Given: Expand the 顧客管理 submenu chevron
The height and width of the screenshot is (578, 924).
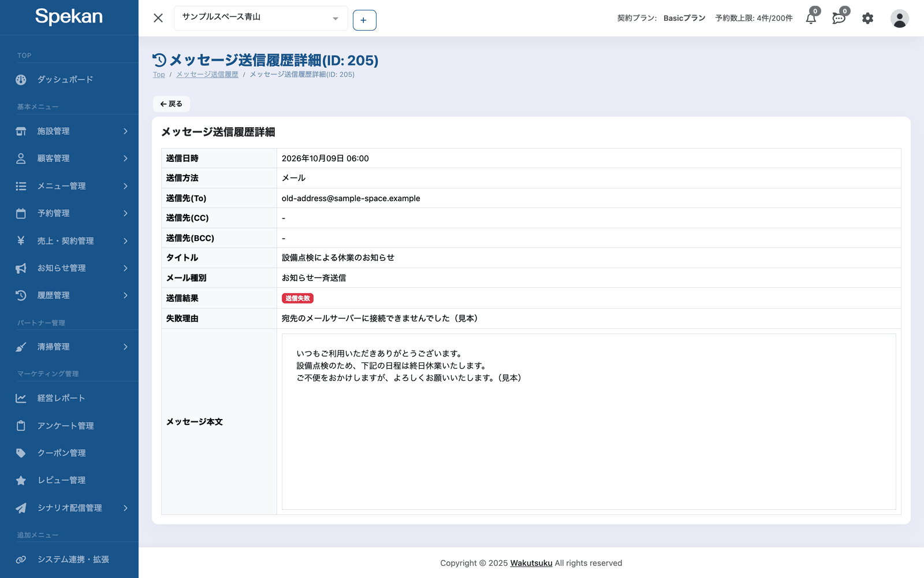Looking at the screenshot, I should [x=125, y=158].
